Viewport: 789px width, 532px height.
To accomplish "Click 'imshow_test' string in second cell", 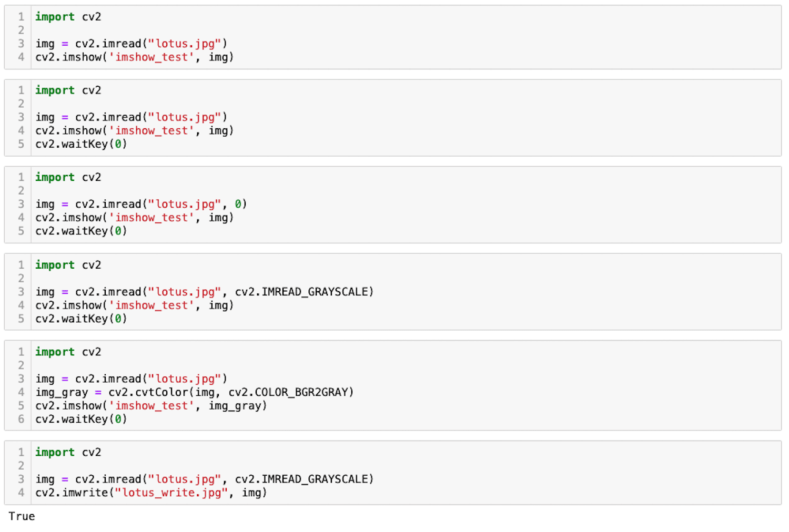I will [x=151, y=131].
